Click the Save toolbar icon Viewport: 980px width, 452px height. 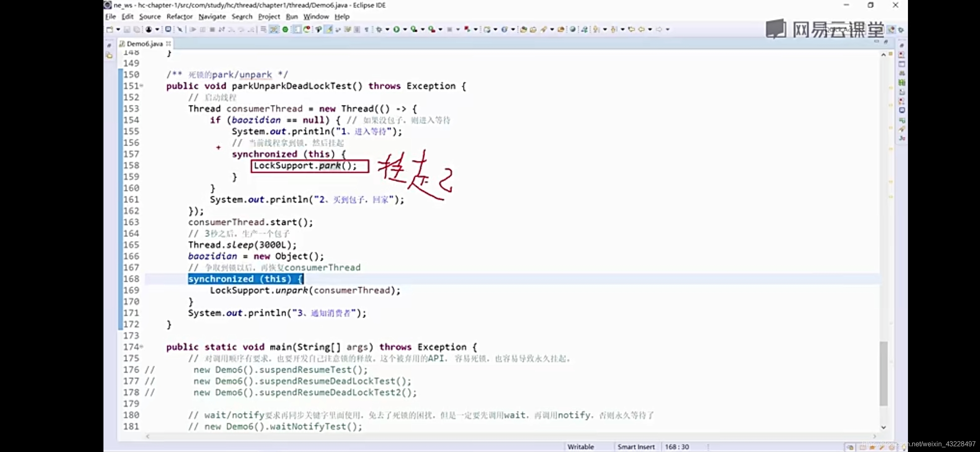coord(127,29)
